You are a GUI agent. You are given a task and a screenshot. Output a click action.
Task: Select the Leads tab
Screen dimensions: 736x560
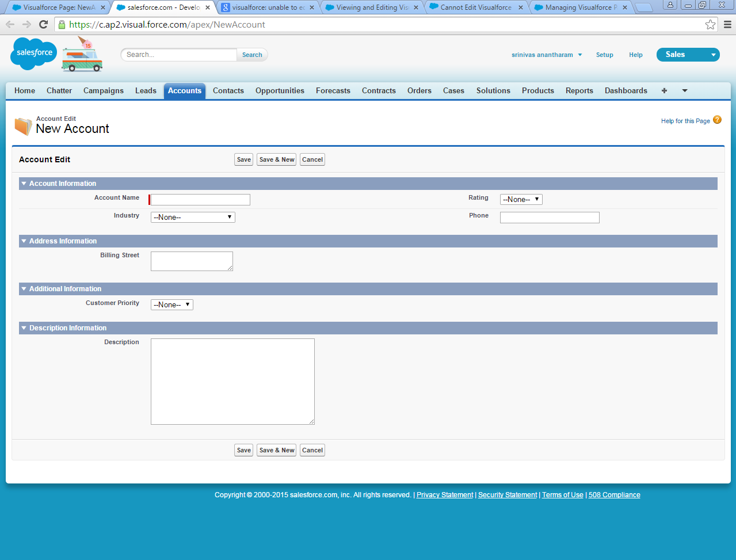(x=146, y=91)
